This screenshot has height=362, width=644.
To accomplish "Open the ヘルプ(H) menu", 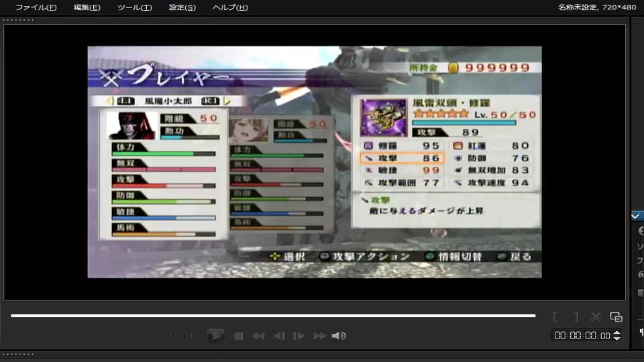I will pyautogui.click(x=230, y=7).
